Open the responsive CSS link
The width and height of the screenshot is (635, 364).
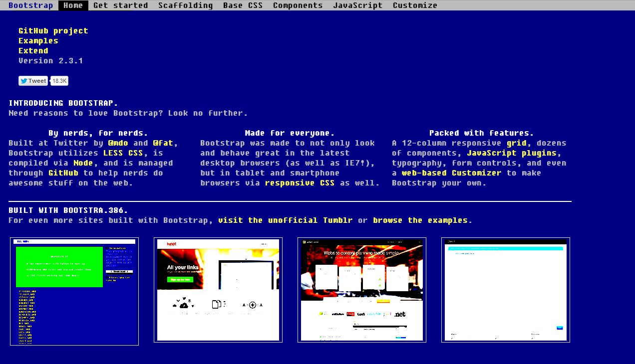tap(300, 183)
